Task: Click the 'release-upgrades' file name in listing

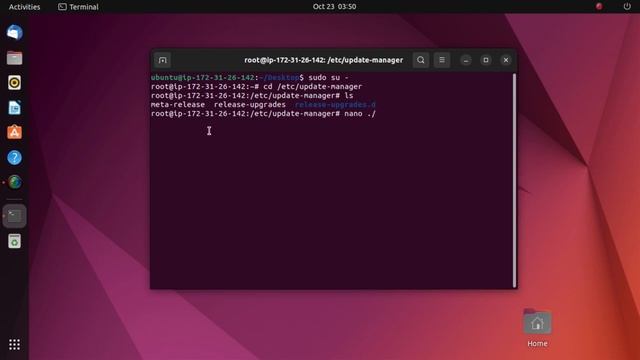Action: pyautogui.click(x=250, y=104)
